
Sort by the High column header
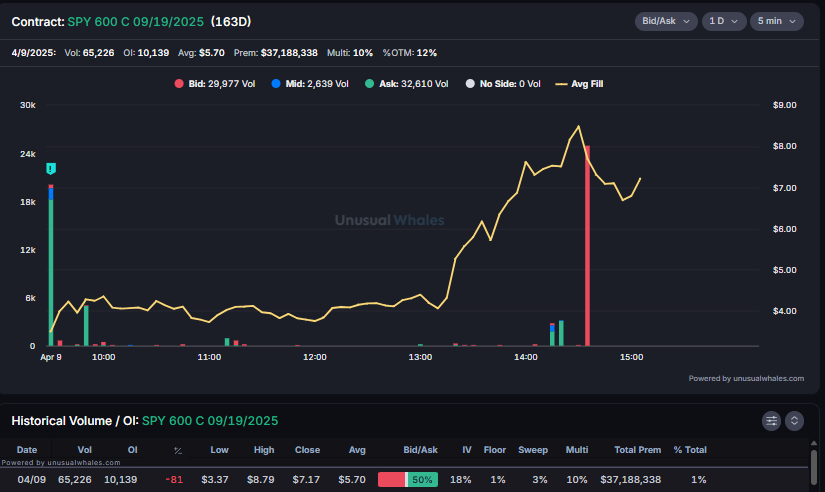pyautogui.click(x=264, y=450)
